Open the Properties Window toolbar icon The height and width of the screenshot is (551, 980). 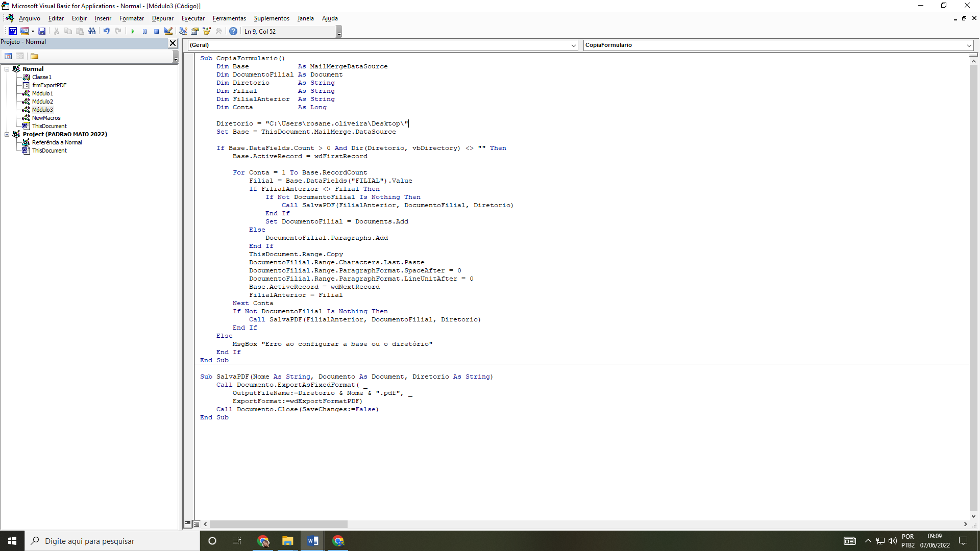(x=194, y=31)
